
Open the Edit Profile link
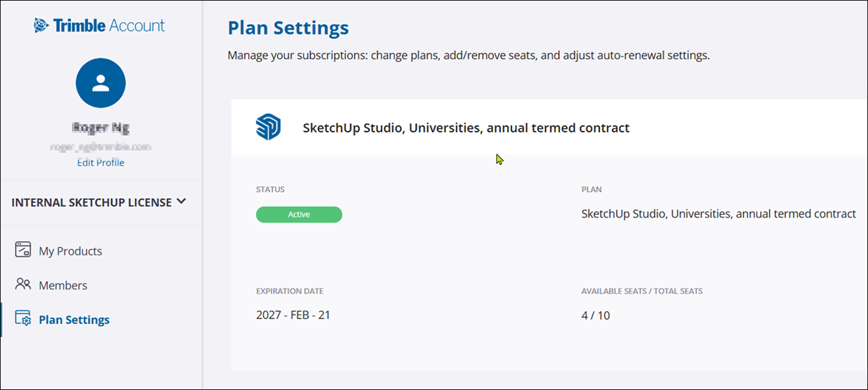[x=101, y=162]
